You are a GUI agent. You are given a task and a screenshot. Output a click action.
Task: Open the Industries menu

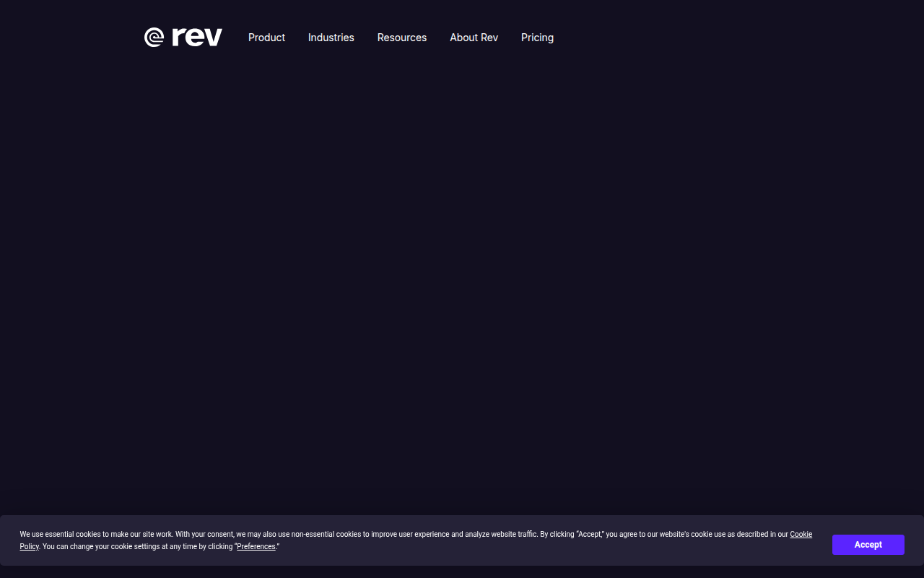[331, 38]
